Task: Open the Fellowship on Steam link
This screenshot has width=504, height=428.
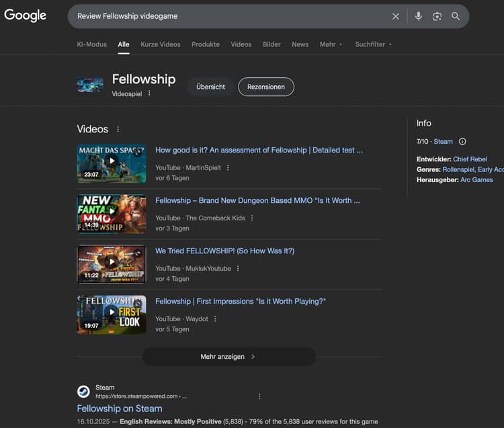Action: click(x=120, y=409)
